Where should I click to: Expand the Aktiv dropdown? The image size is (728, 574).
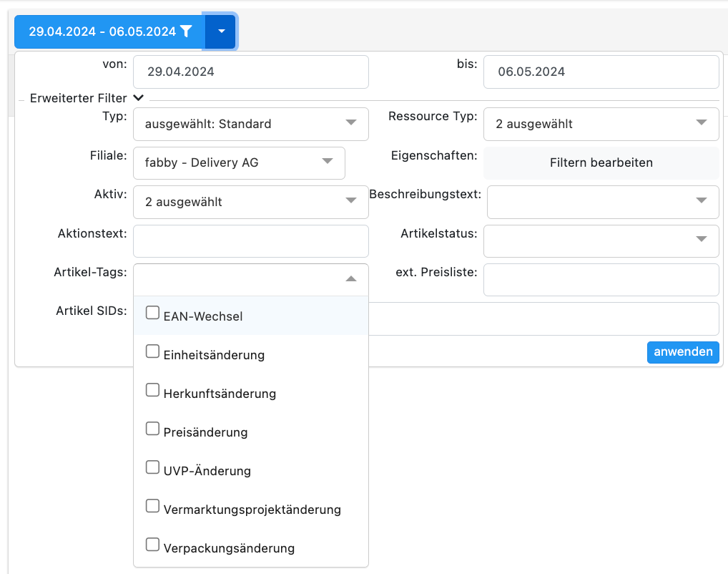250,202
